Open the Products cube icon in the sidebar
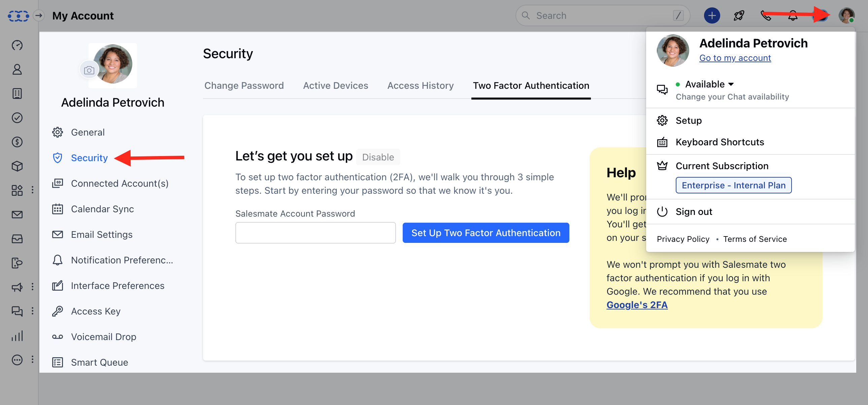This screenshot has height=405, width=868. (17, 166)
